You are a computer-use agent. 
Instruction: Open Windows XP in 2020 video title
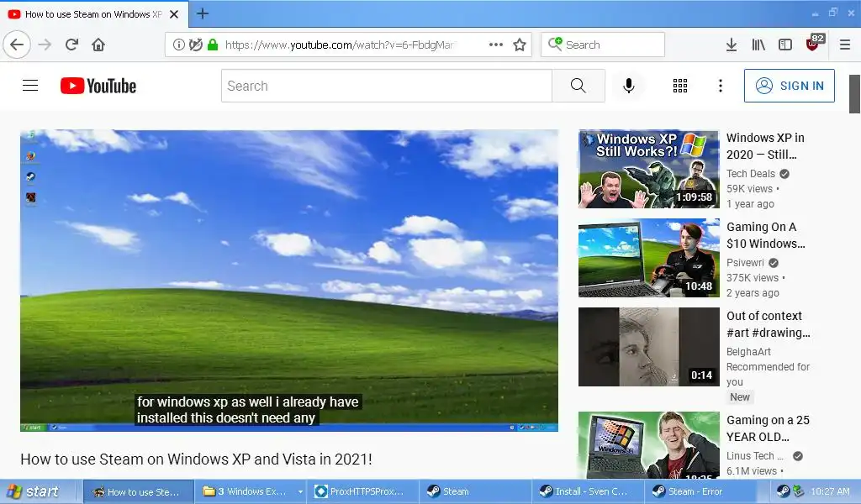765,146
